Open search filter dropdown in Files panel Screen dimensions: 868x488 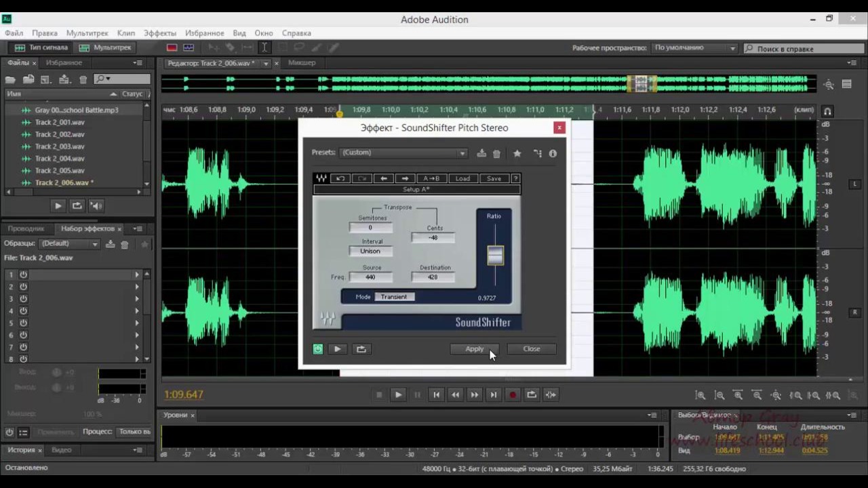102,79
